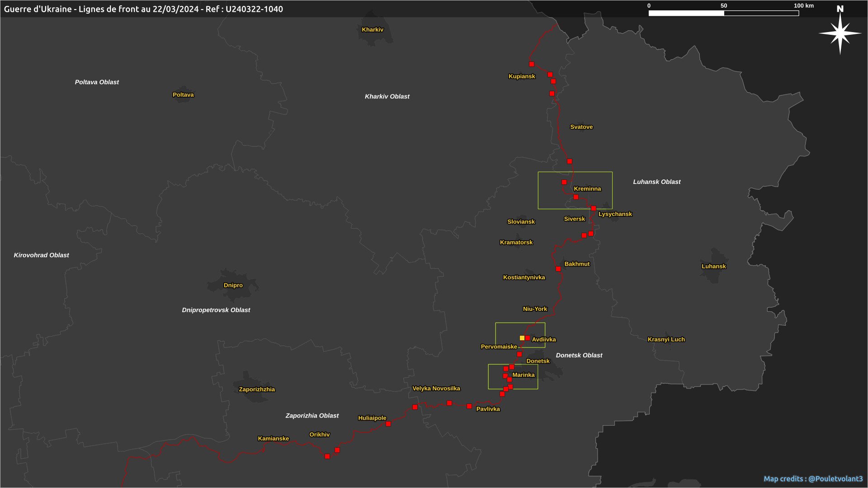Click the Krasnyi Luch label

pos(666,340)
